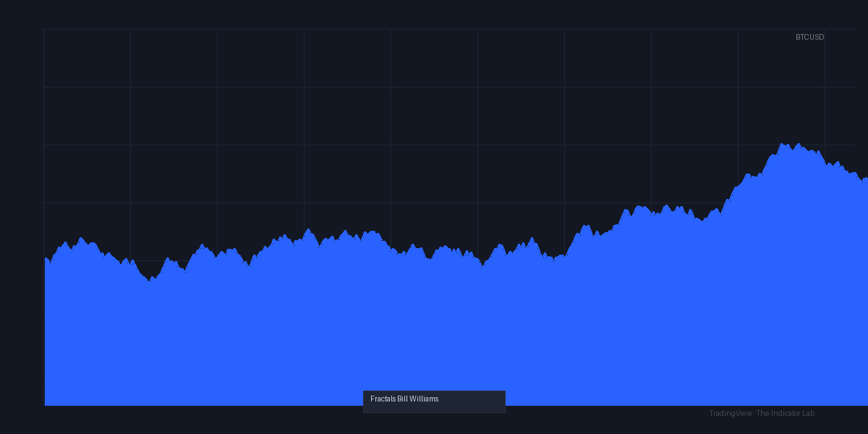Click the BTCUSD symbol label
The height and width of the screenshot is (434, 868).
pyautogui.click(x=809, y=37)
